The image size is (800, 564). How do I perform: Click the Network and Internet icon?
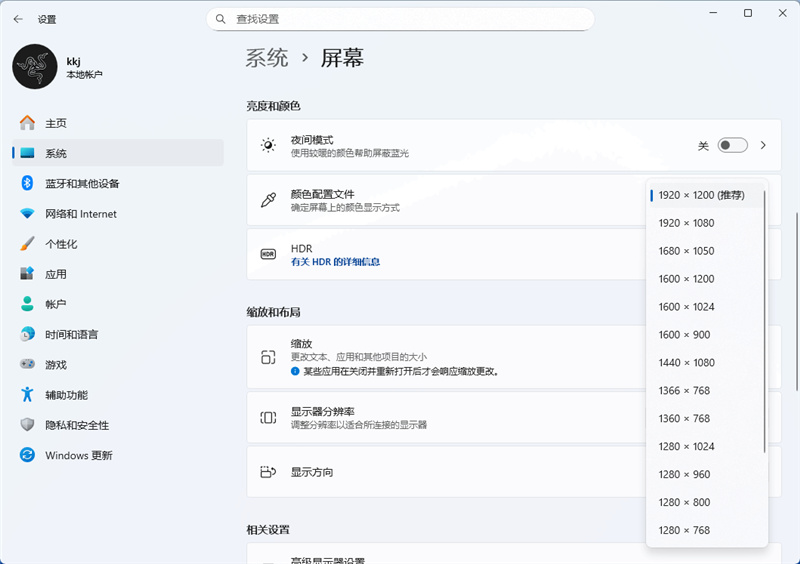(x=27, y=214)
